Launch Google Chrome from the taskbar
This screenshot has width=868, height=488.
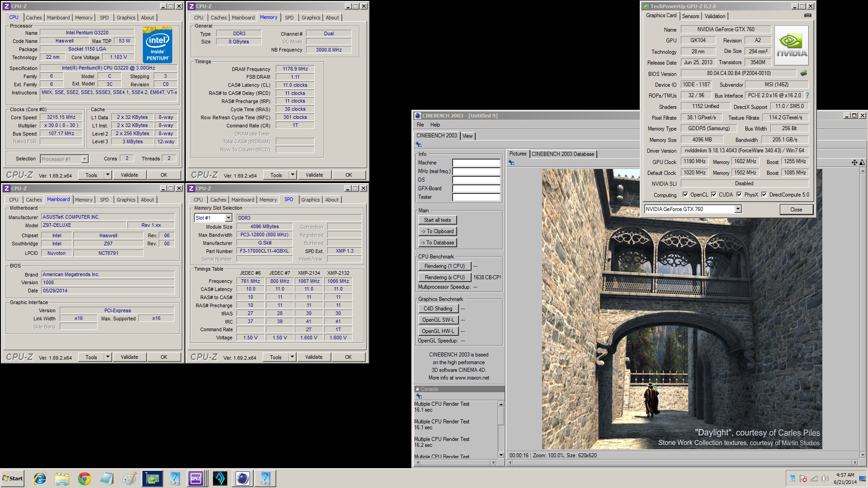tap(84, 479)
